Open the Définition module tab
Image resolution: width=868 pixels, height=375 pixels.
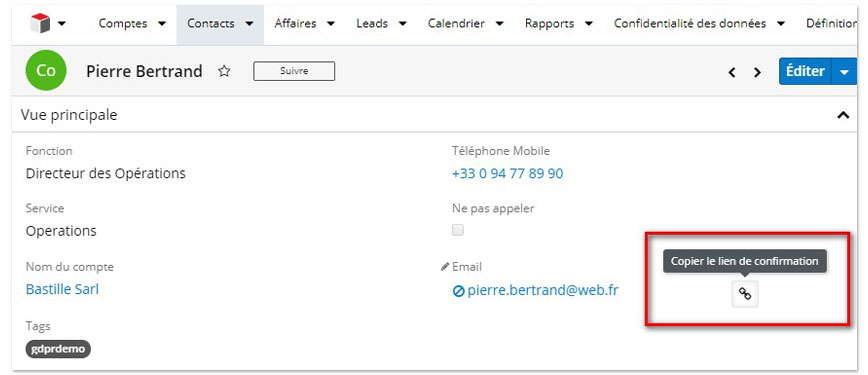(x=831, y=23)
